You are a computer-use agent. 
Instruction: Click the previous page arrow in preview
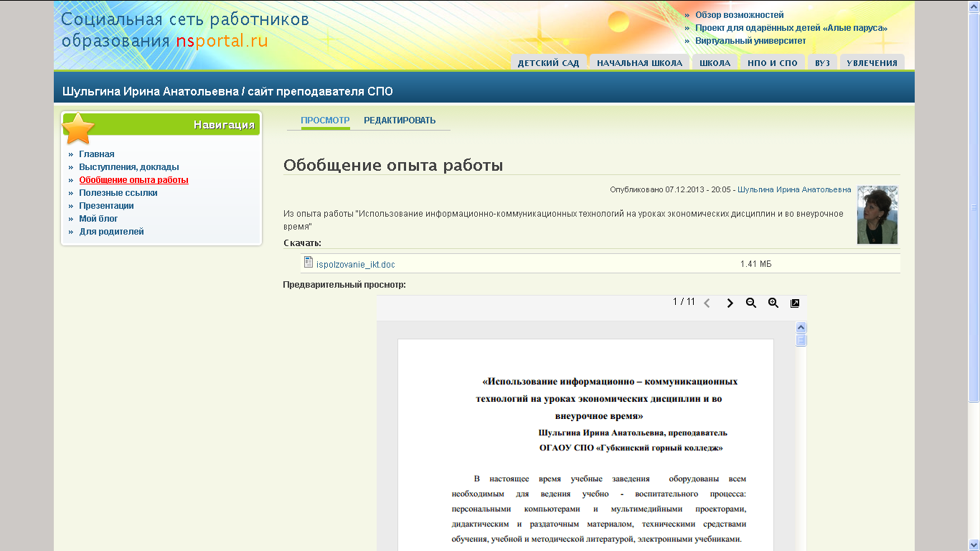[x=707, y=303]
